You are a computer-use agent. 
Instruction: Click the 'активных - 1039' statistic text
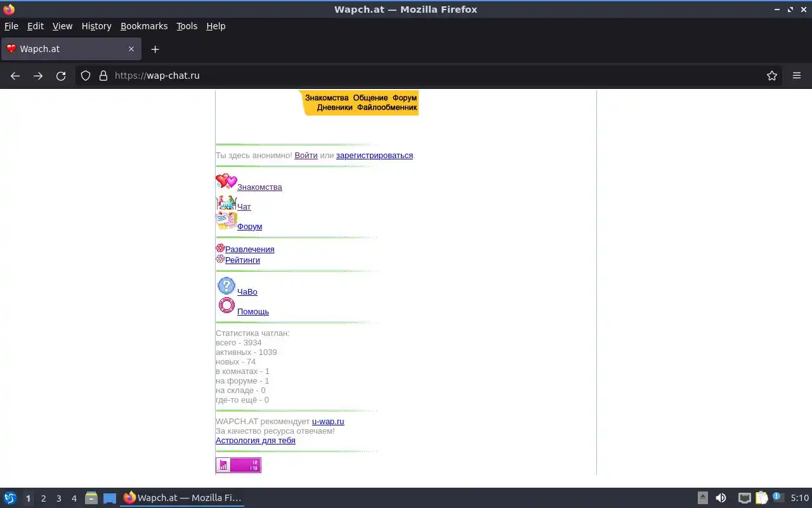click(246, 352)
